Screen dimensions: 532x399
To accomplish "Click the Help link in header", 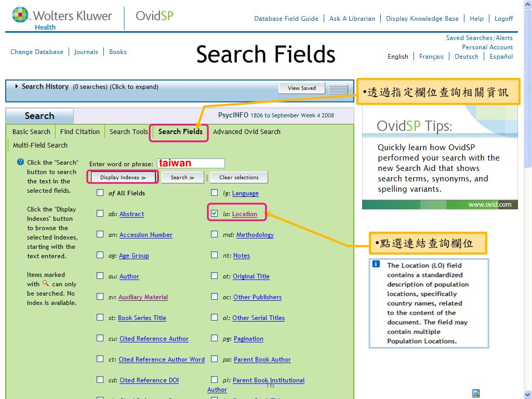I will 476,19.
